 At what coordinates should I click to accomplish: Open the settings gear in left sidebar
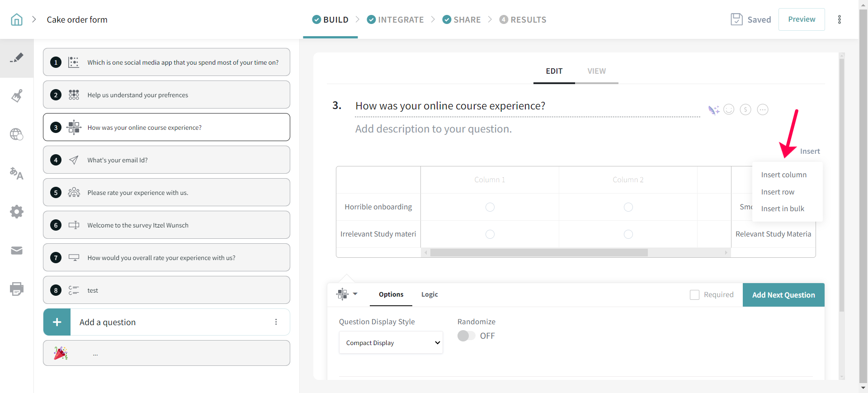pyautogui.click(x=17, y=212)
